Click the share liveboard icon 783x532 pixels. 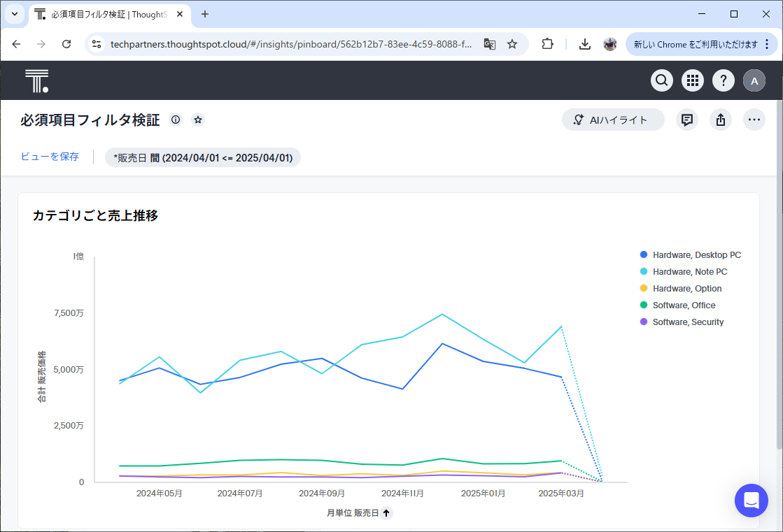click(721, 120)
